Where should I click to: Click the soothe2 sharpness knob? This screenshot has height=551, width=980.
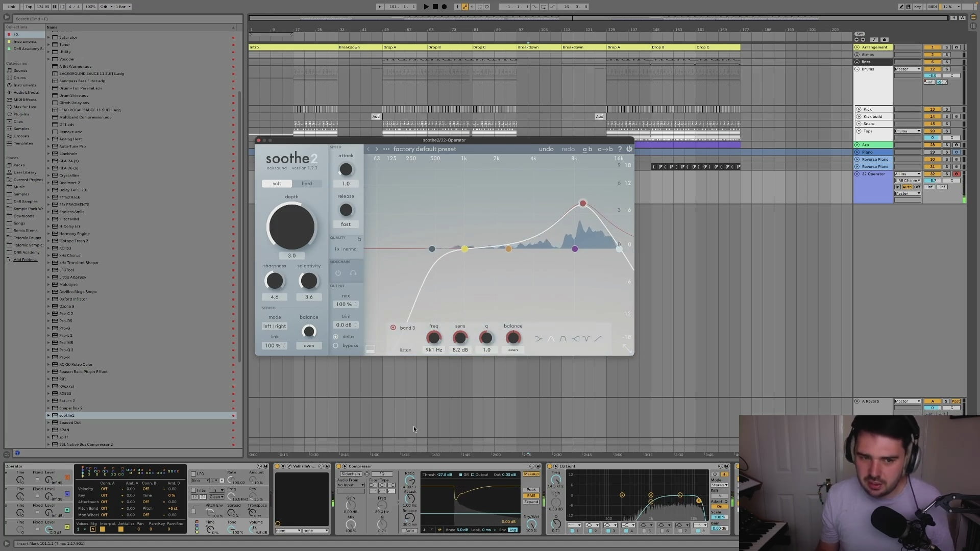point(275,281)
